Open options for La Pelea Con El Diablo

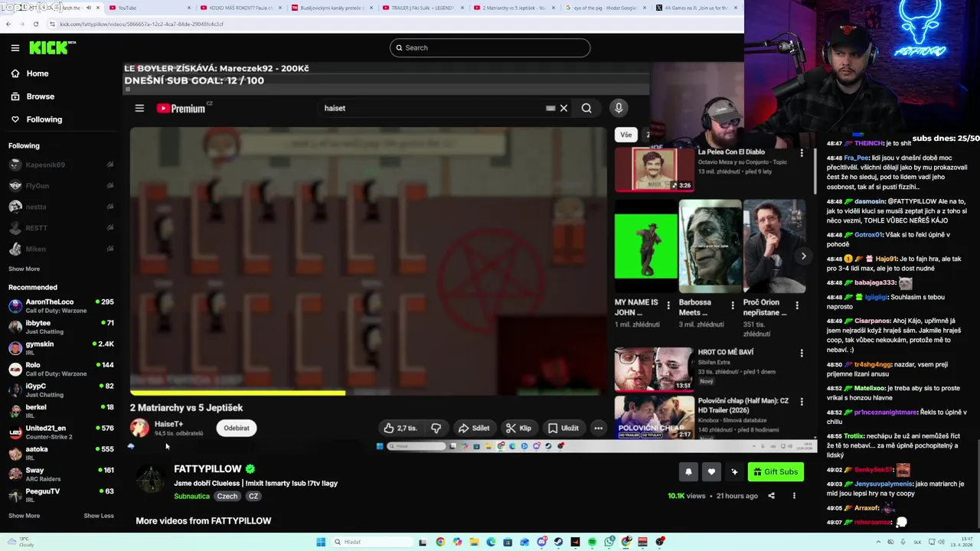coord(802,153)
